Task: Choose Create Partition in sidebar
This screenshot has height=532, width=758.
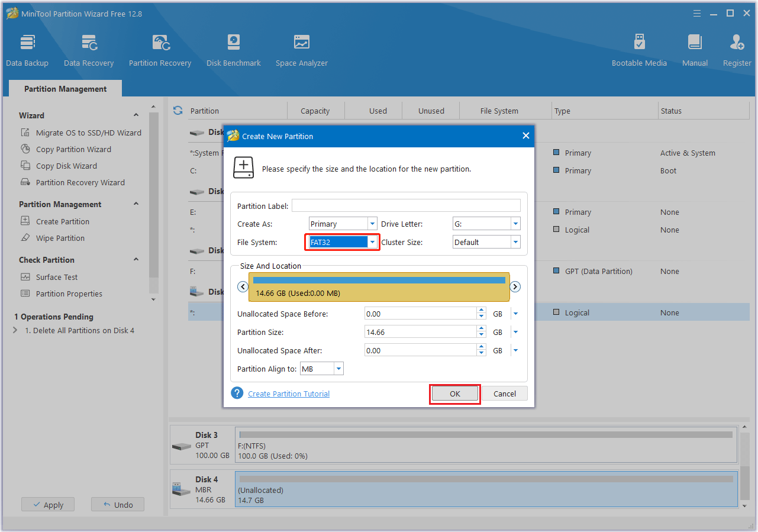Action: coord(62,221)
